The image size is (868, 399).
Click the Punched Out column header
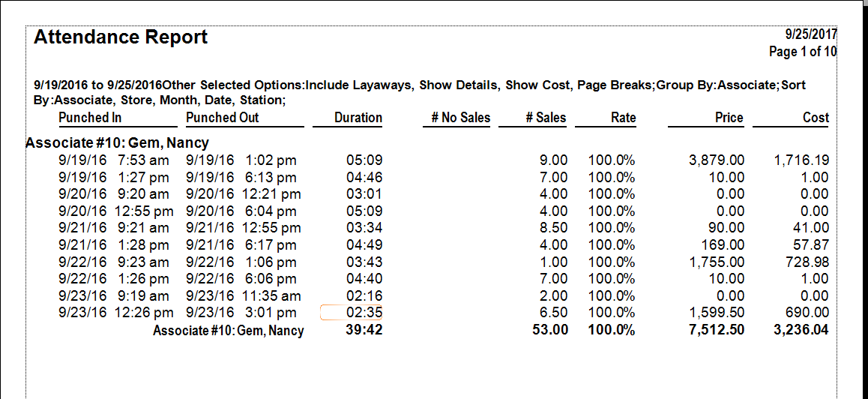click(222, 118)
